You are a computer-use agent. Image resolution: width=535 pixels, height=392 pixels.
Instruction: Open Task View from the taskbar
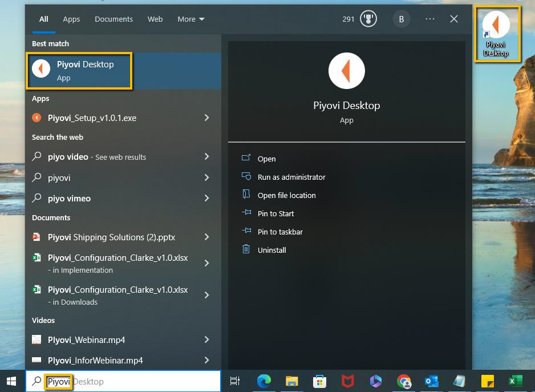point(235,381)
